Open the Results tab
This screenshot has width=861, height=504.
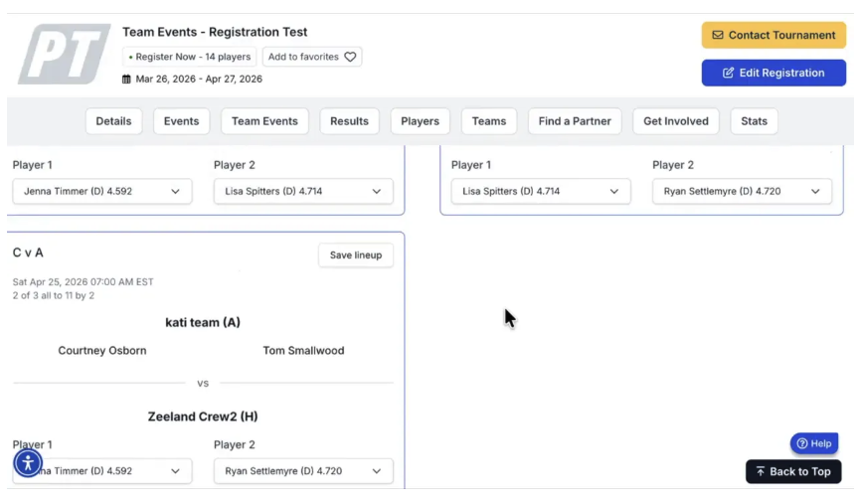(x=349, y=121)
